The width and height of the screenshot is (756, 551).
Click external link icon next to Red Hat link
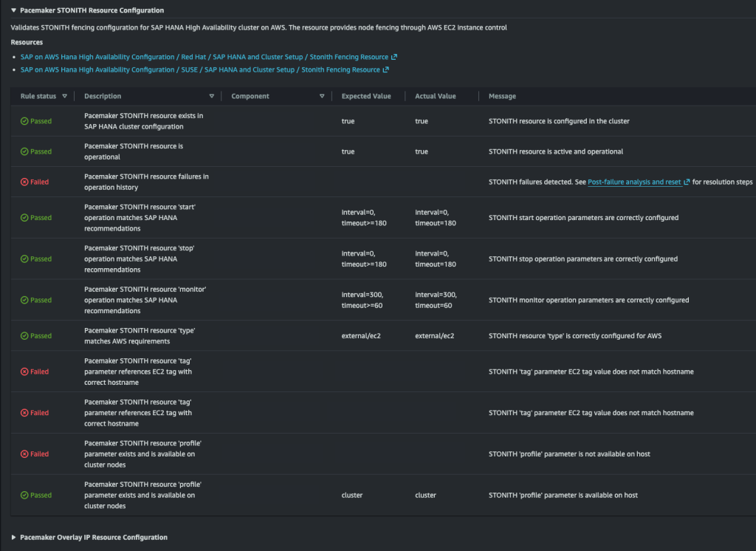point(394,57)
